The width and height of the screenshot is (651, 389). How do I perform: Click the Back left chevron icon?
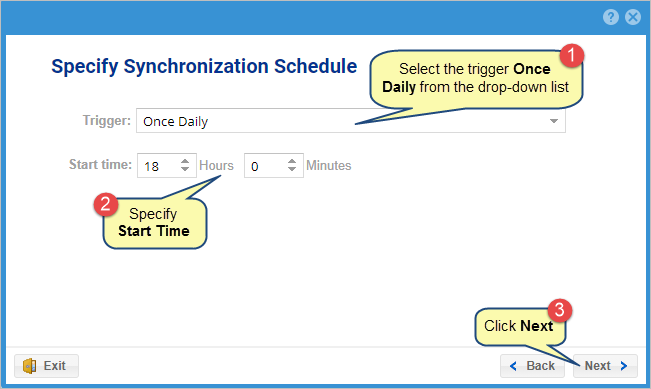click(x=513, y=366)
